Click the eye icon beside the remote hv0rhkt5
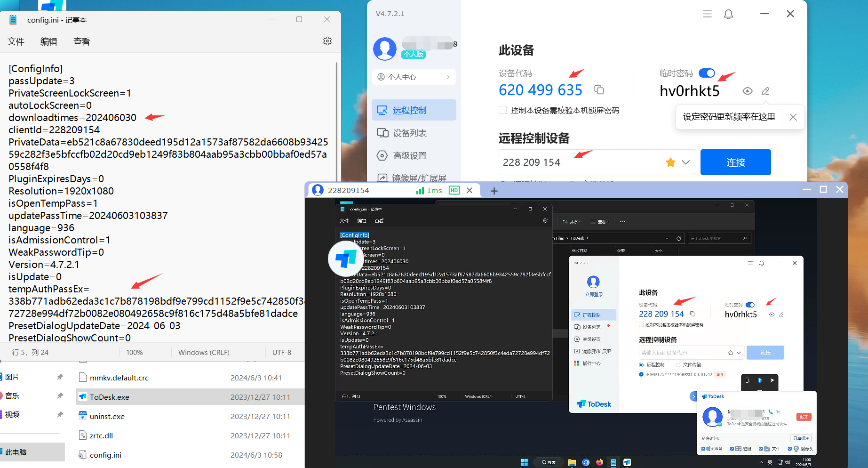The image size is (868, 468). (772, 315)
